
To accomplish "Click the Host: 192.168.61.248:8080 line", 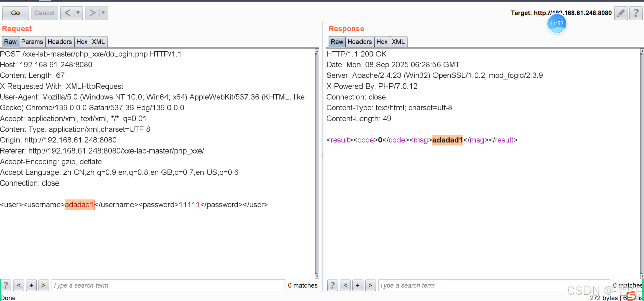I will 46,65.
